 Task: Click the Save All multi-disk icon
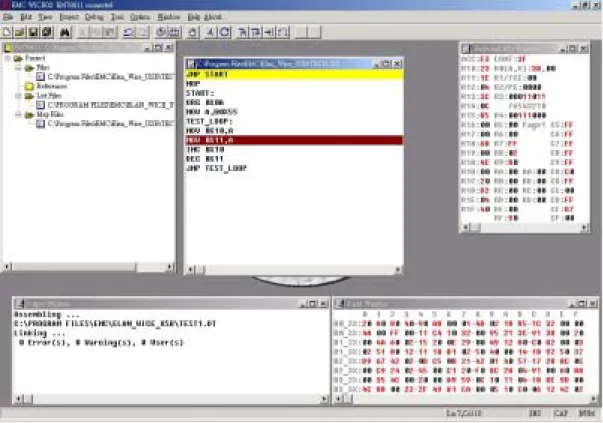pyautogui.click(x=47, y=32)
